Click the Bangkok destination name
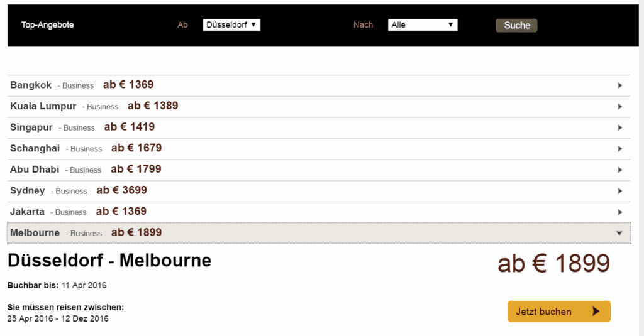Image resolution: width=644 pixels, height=336 pixels. point(31,85)
